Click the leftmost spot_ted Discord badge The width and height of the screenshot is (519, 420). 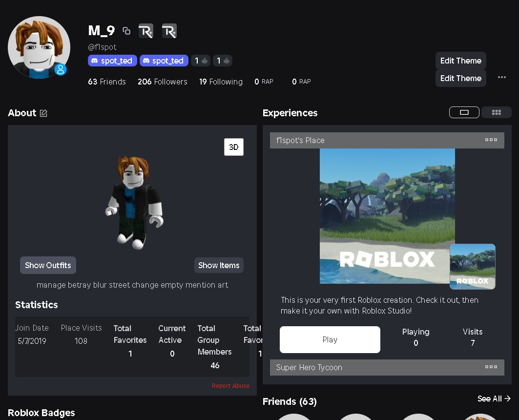click(112, 61)
